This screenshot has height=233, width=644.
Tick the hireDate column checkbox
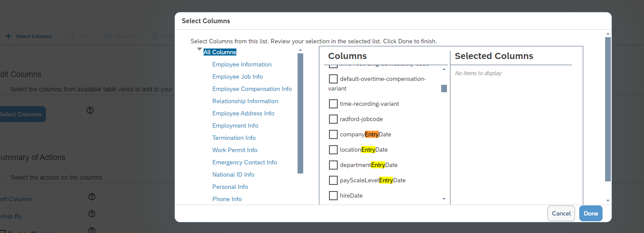tap(333, 195)
